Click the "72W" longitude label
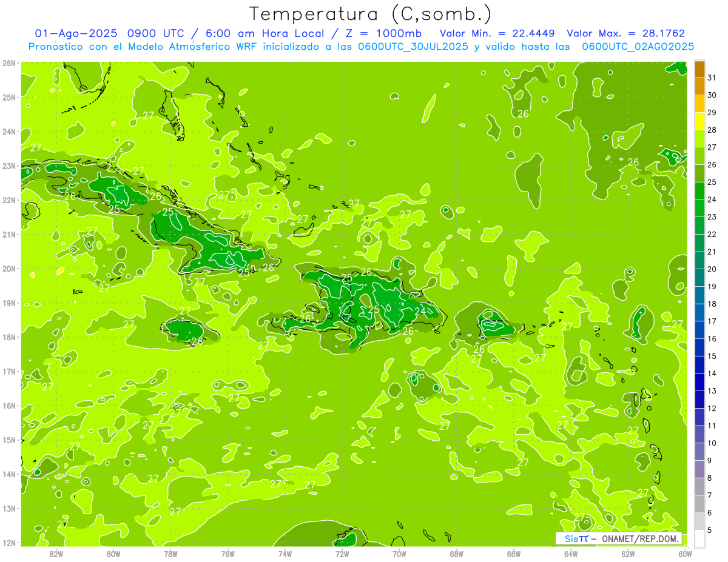The height and width of the screenshot is (562, 728). pos(342,554)
